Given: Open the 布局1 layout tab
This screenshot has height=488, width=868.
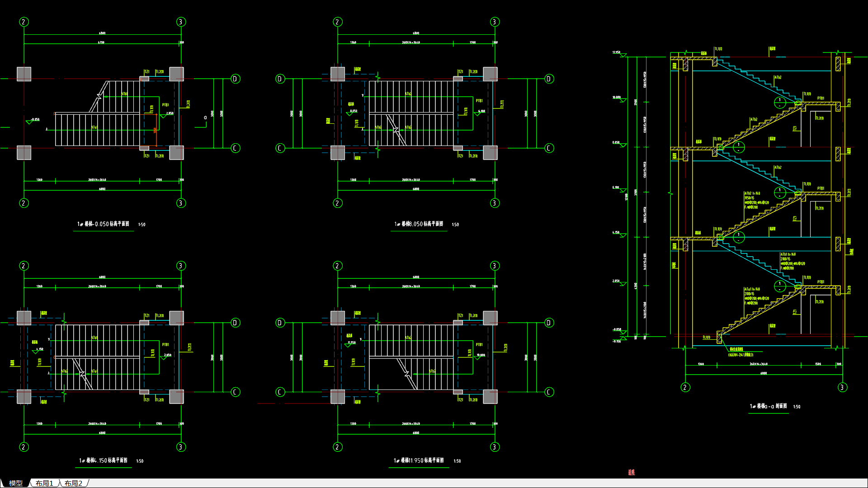Looking at the screenshot, I should pyautogui.click(x=44, y=483).
